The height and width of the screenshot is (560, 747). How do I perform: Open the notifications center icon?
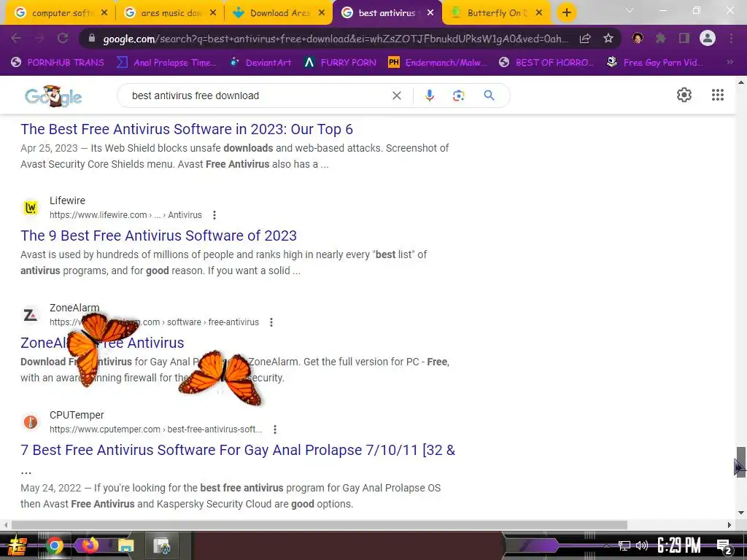(724, 545)
